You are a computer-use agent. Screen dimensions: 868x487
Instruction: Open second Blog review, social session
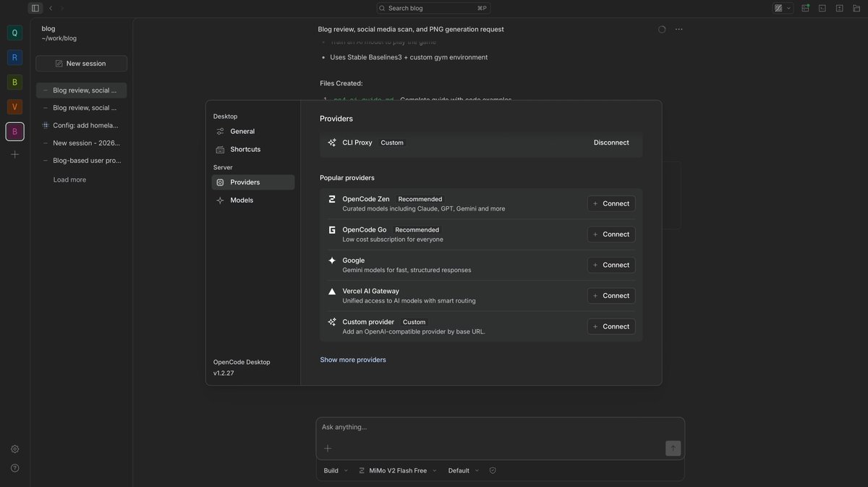[x=81, y=108]
